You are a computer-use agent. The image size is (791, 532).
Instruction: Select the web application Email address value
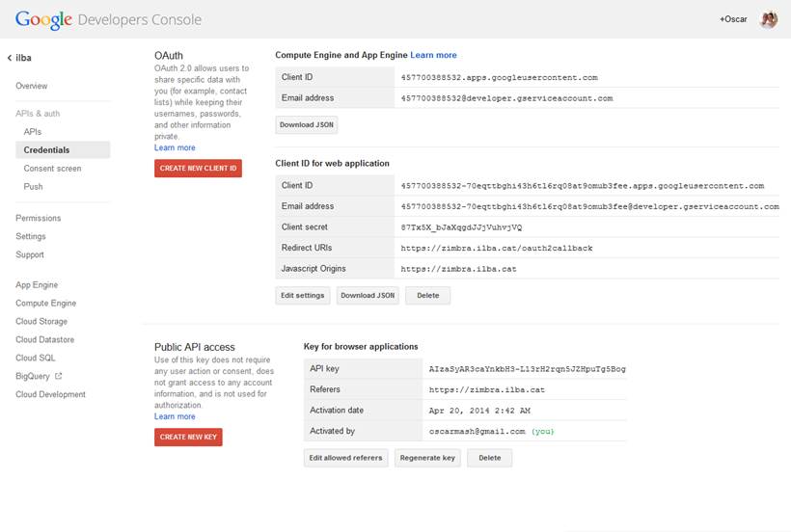click(589, 206)
